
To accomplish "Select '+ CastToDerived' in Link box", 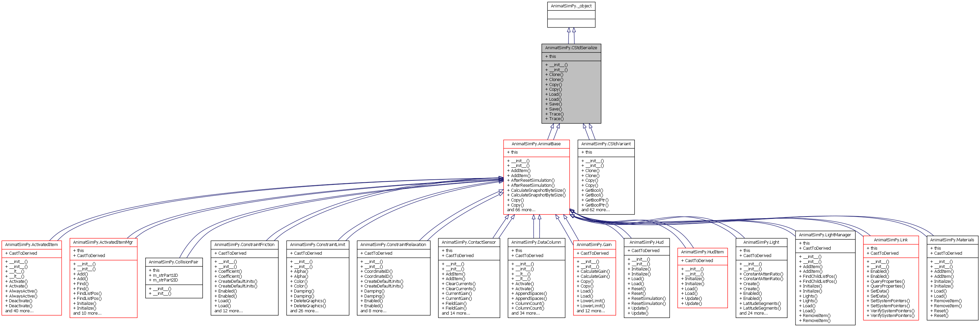I will click(883, 253).
